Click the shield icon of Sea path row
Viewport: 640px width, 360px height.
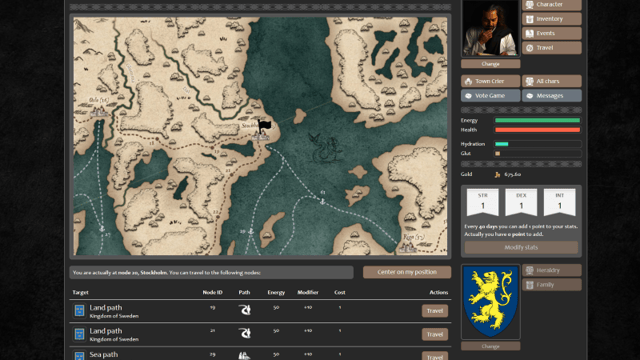[79, 356]
